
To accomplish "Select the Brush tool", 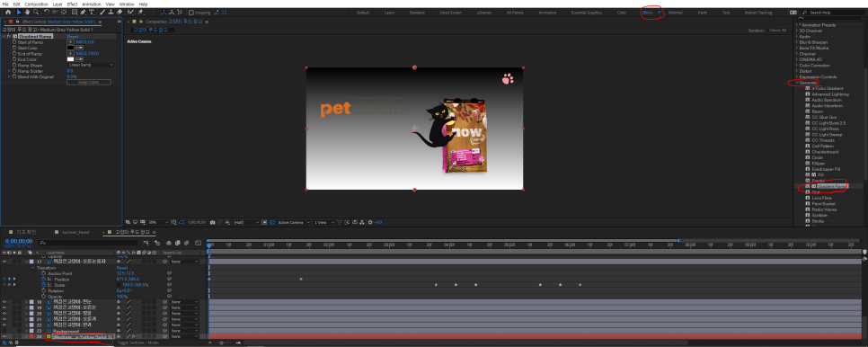I will click(x=103, y=12).
